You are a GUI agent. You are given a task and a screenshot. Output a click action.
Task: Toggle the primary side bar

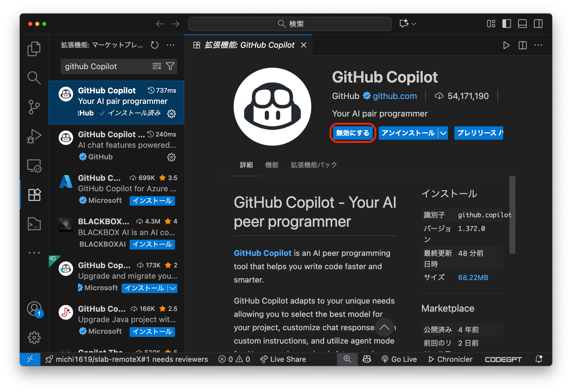[507, 24]
